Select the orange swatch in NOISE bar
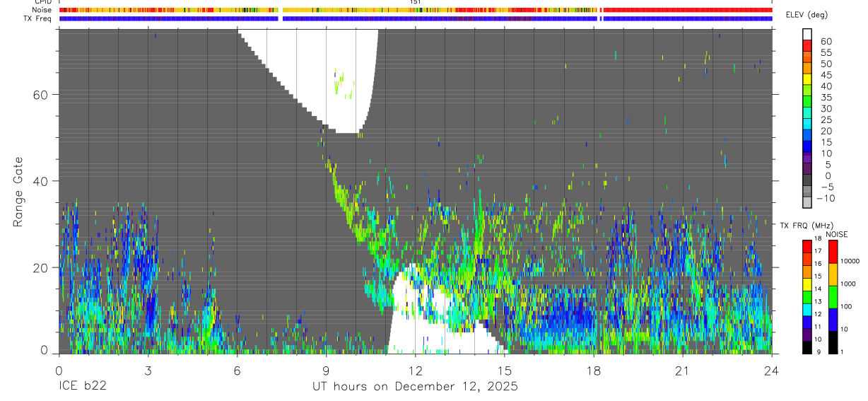 coord(833,274)
